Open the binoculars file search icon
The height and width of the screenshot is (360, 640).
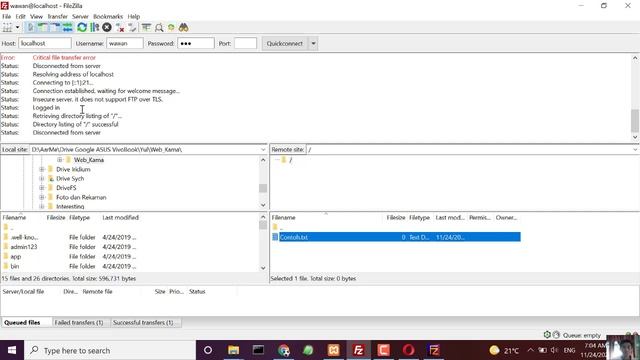(x=184, y=27)
